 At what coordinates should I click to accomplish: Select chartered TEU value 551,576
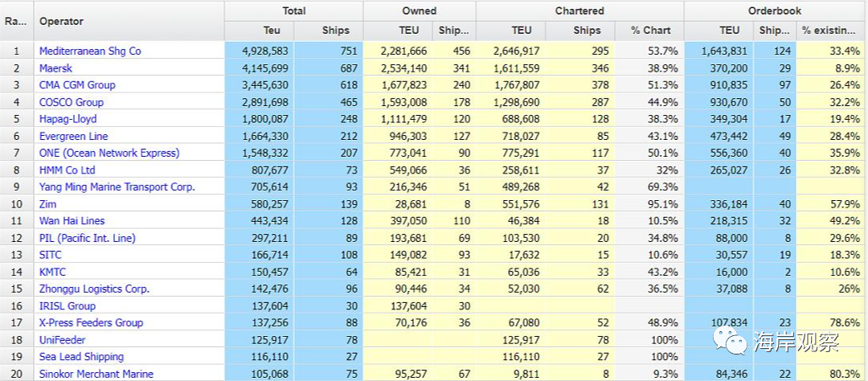click(x=521, y=204)
